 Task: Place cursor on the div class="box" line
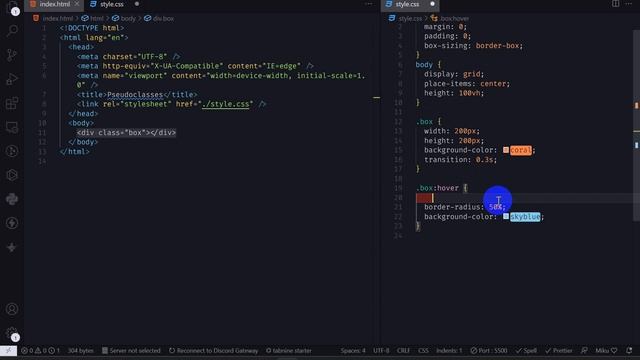(126, 133)
